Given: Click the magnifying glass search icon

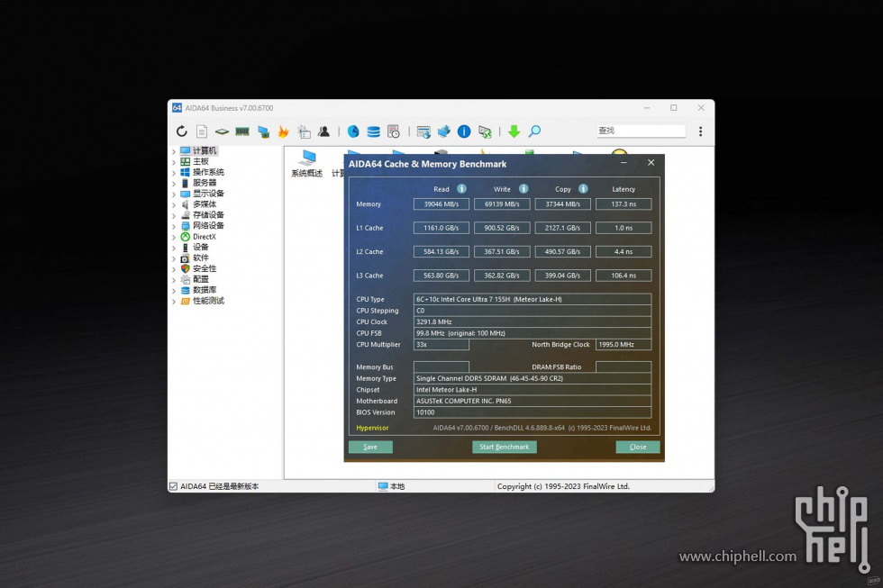Looking at the screenshot, I should coord(534,131).
